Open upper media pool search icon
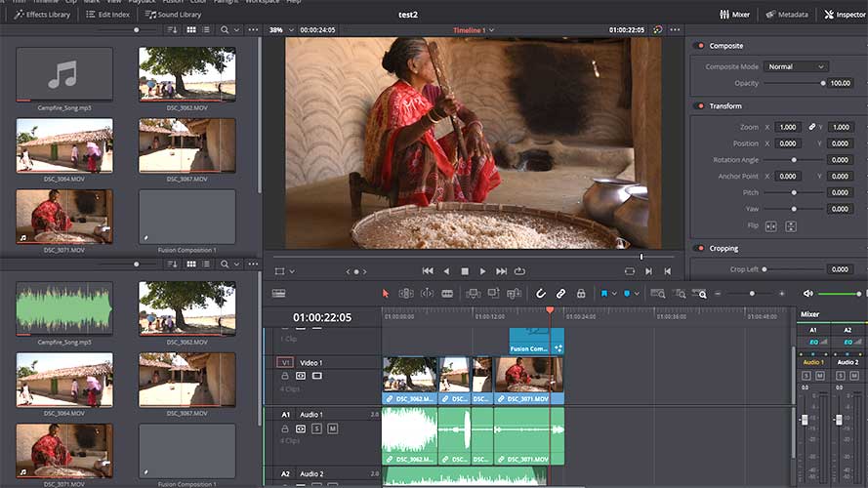The width and height of the screenshot is (868, 488). (x=225, y=30)
